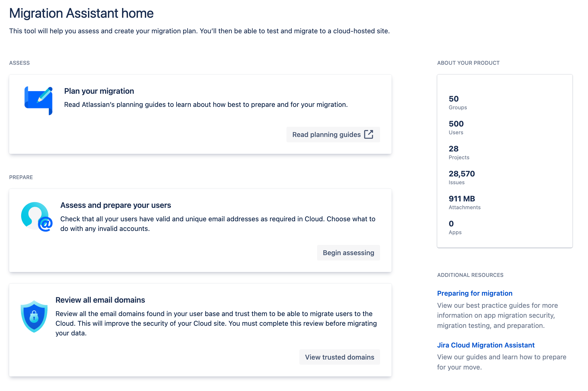Image resolution: width=588 pixels, height=391 pixels.
Task: Open the Read planning guides page
Action: 333,134
